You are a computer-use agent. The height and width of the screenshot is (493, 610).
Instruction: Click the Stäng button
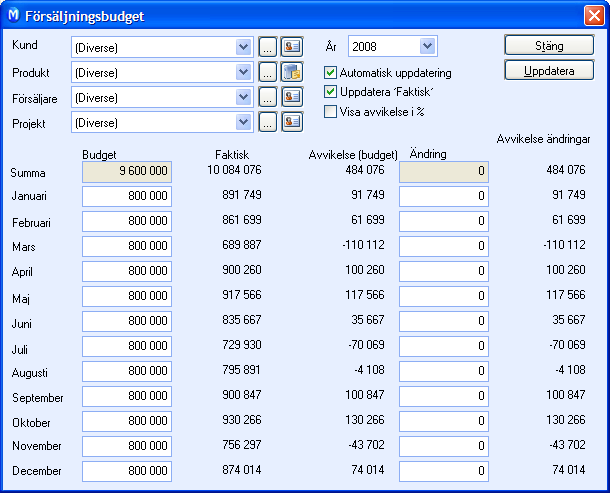click(549, 46)
